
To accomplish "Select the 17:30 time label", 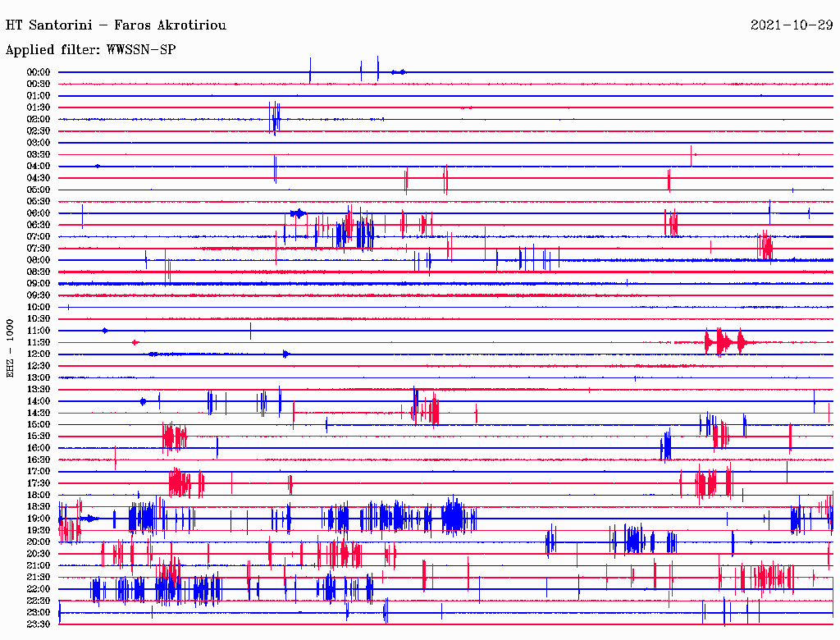I will click(x=39, y=483).
